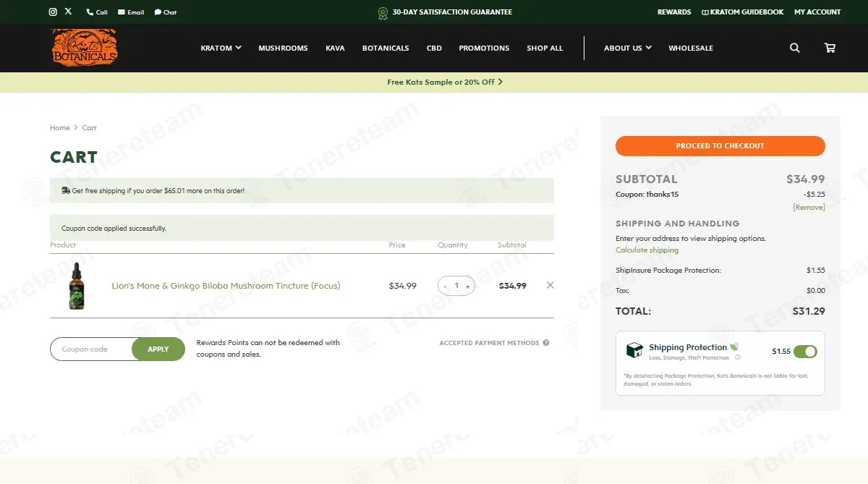The width and height of the screenshot is (868, 484).
Task: Click the coupon discount -$5.25
Action: (x=814, y=194)
